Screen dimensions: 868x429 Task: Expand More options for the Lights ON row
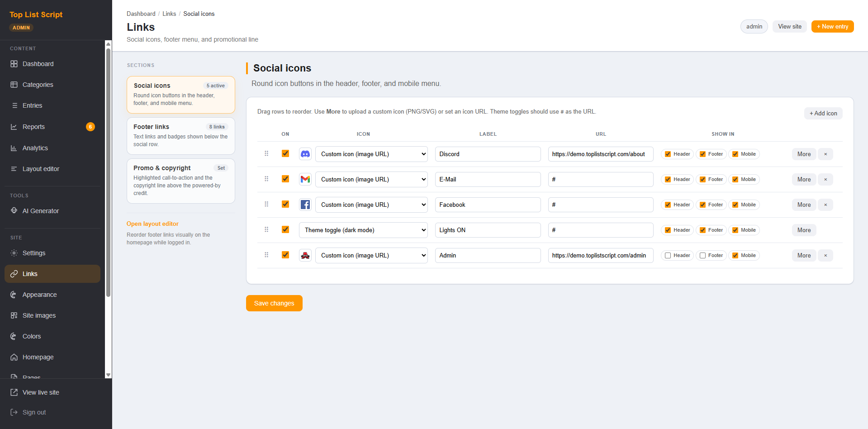(804, 230)
